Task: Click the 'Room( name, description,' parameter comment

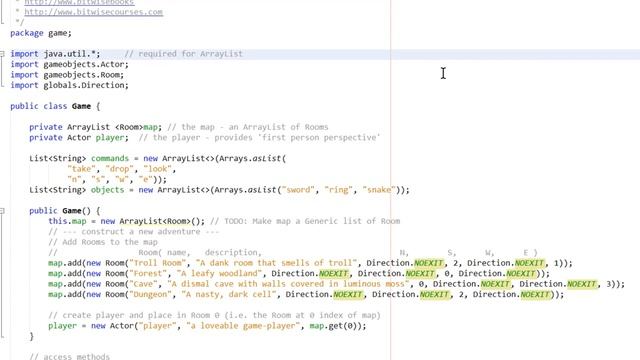Action: click(x=200, y=253)
